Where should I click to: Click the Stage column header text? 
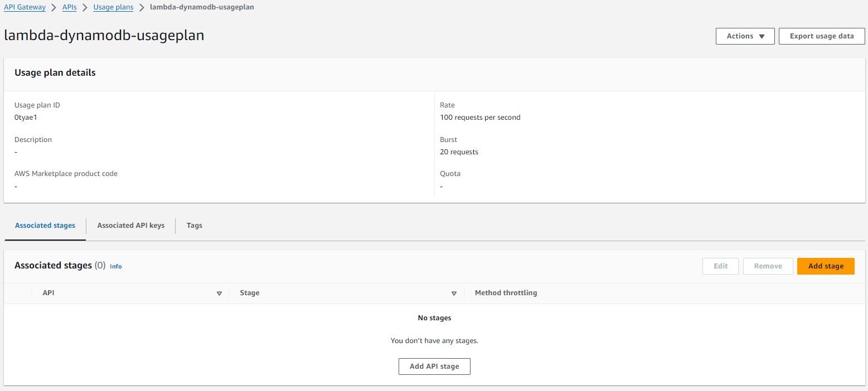(x=250, y=293)
